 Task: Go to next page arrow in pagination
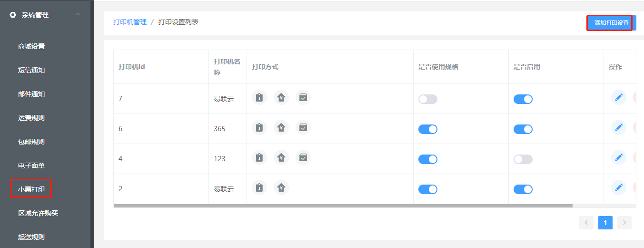pos(624,223)
